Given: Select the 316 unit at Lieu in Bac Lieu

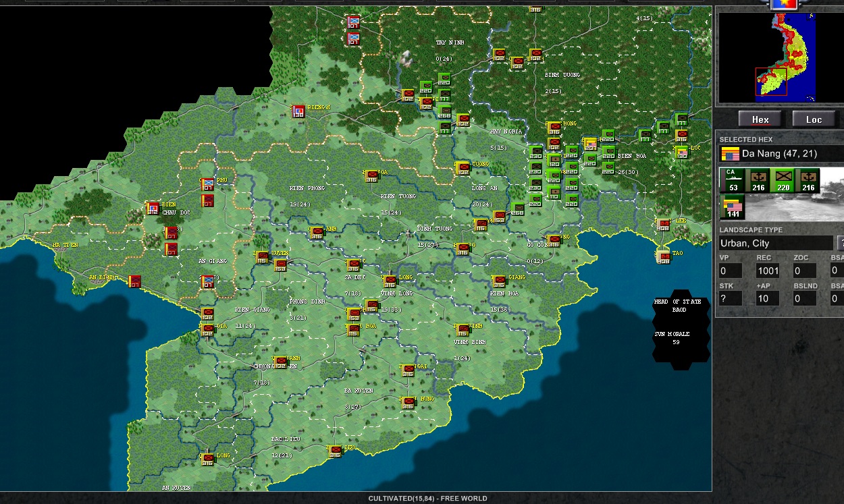Looking at the screenshot, I should 335,451.
